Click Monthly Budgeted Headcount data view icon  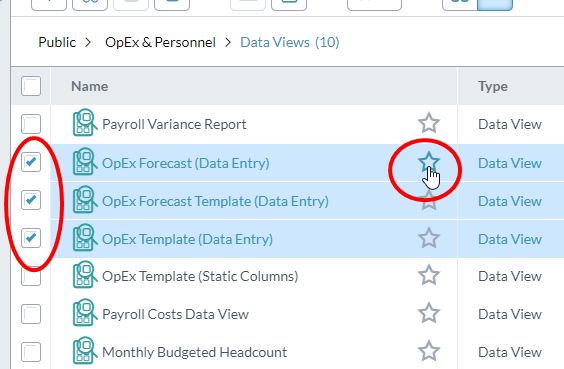tap(85, 351)
